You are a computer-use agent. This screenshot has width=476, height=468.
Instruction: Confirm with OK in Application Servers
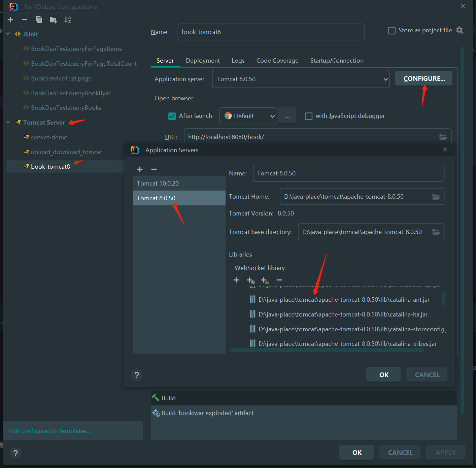point(383,375)
